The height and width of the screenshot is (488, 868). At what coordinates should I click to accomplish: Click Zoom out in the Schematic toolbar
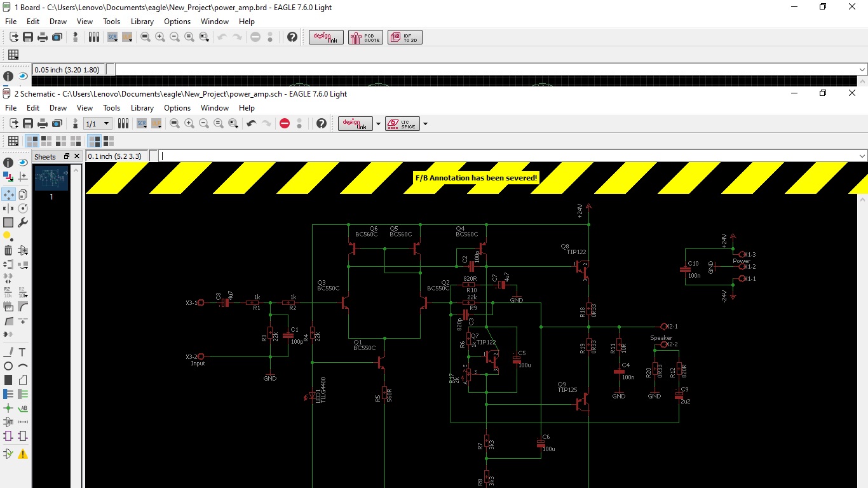click(204, 123)
